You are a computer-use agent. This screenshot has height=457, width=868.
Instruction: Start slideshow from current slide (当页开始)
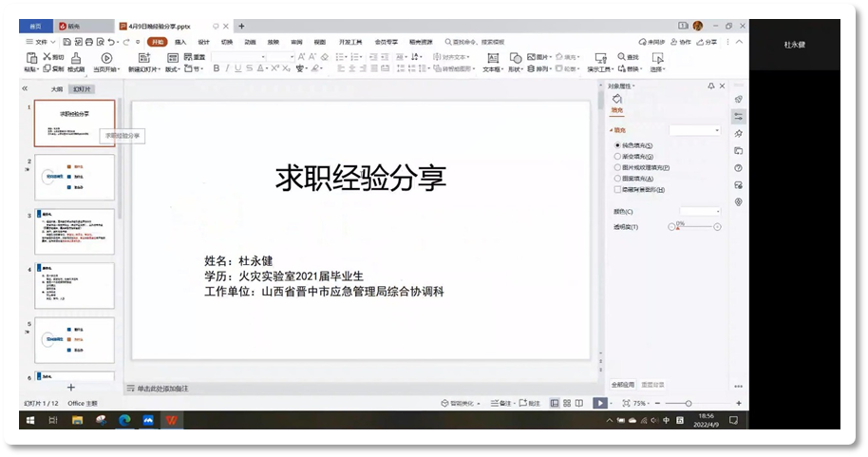tap(106, 64)
